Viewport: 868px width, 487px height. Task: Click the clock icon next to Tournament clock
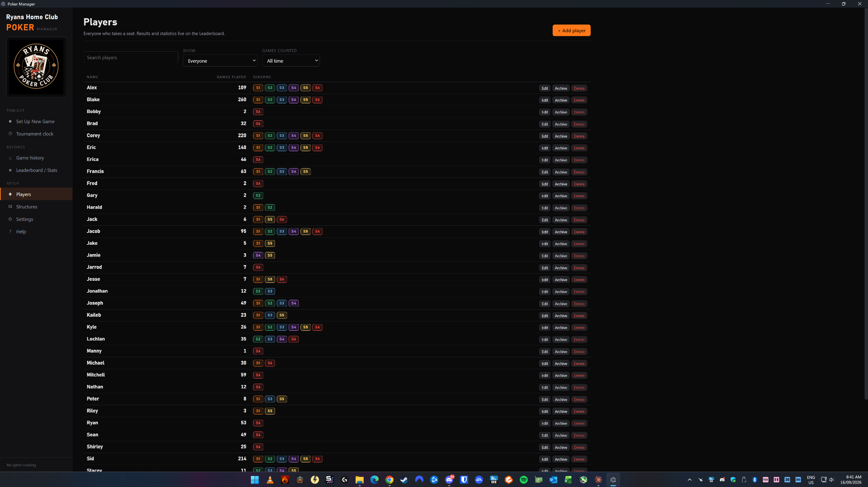click(10, 134)
